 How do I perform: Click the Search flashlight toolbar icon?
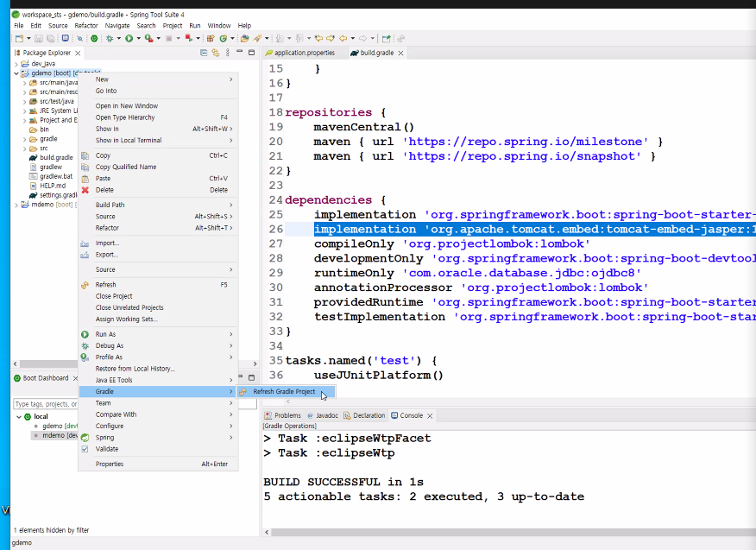(x=257, y=39)
